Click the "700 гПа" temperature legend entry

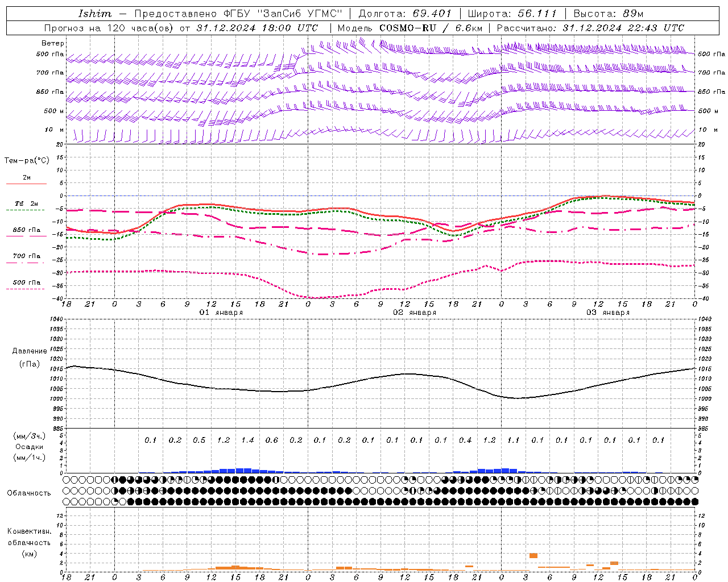[x=27, y=256]
